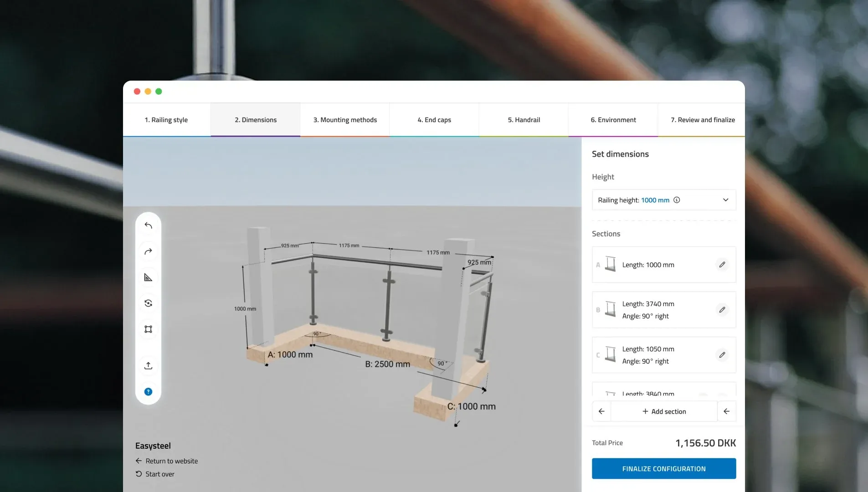The image size is (868, 492).
Task: Click the export/share icon
Action: (x=148, y=365)
